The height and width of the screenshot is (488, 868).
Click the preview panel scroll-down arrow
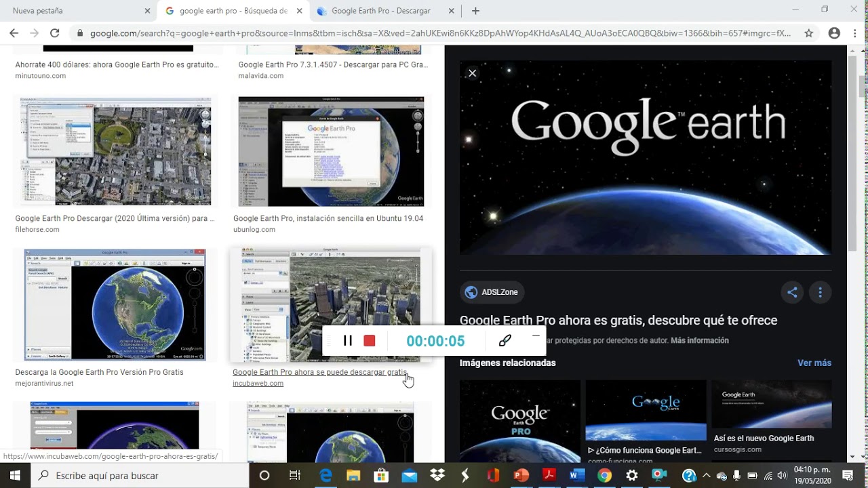pos(852,457)
